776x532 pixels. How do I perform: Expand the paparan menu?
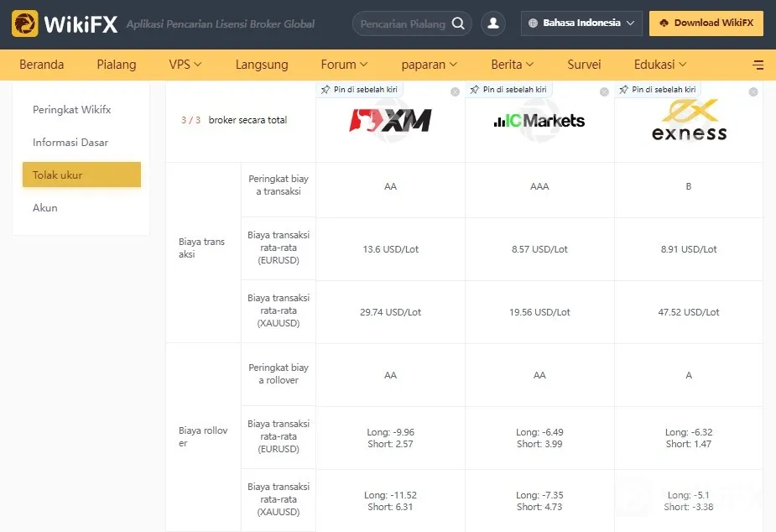click(x=429, y=65)
